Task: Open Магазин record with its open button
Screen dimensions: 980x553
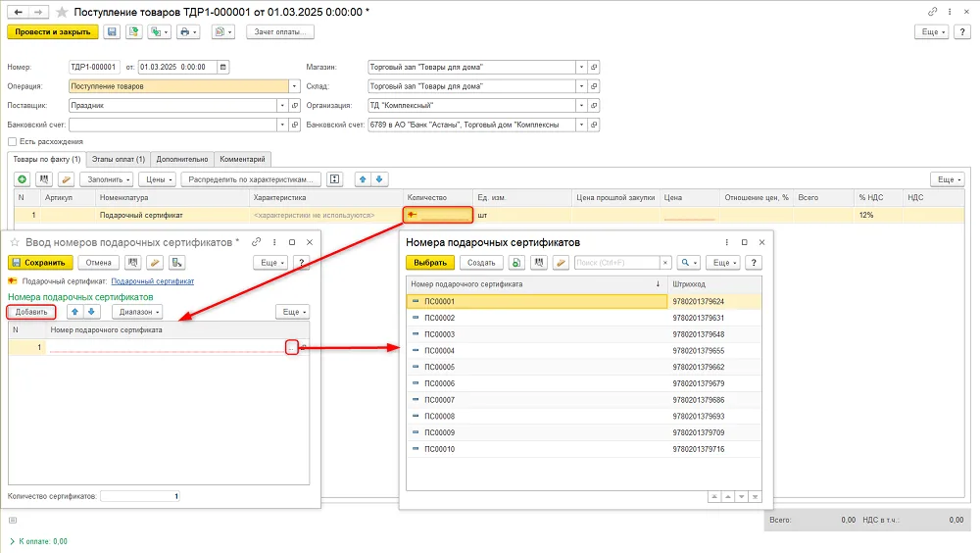Action: (x=594, y=67)
